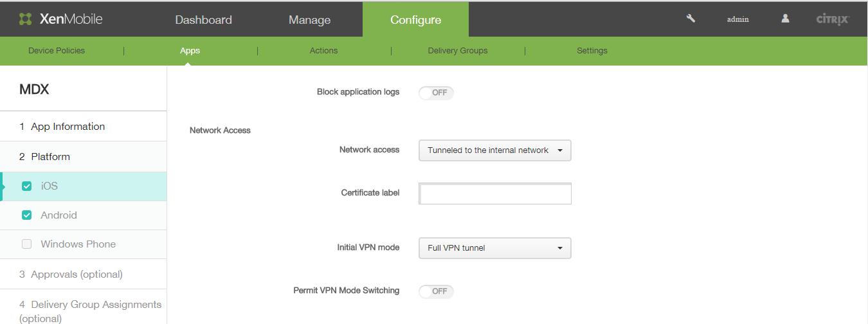The width and height of the screenshot is (868, 324).
Task: Enable Permit VPN Mode Switching
Action: coord(436,291)
